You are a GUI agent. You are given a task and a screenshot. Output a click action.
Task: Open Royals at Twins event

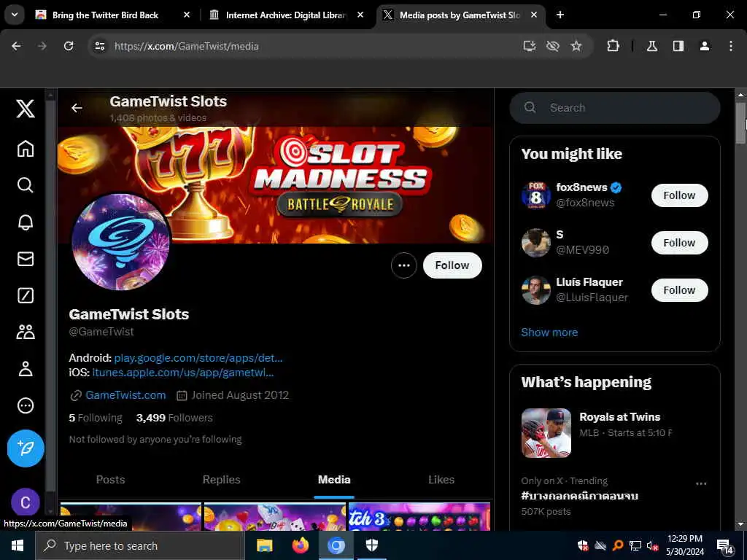[614, 432]
